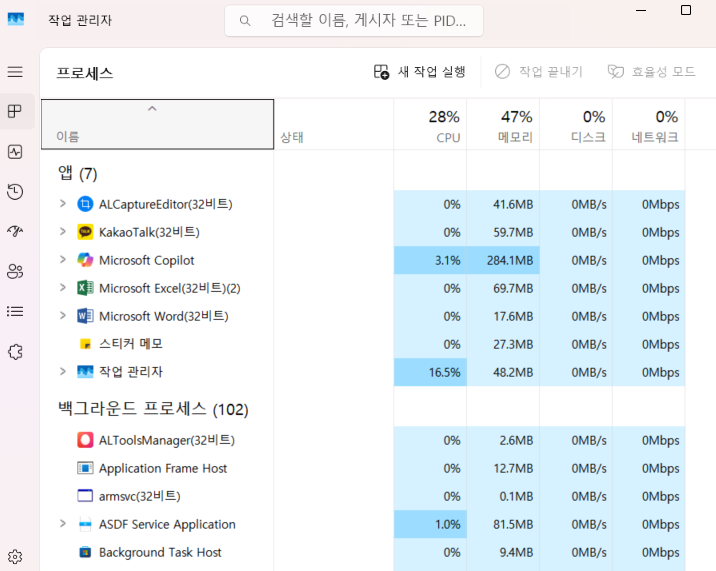Click the 작업 관리자 process row icon
This screenshot has width=716, height=571.
click(x=85, y=372)
